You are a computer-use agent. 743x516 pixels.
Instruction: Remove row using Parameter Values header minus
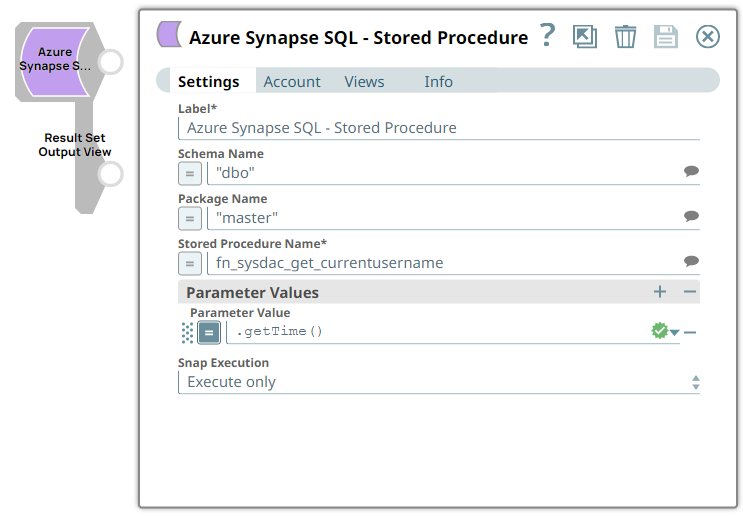click(690, 291)
